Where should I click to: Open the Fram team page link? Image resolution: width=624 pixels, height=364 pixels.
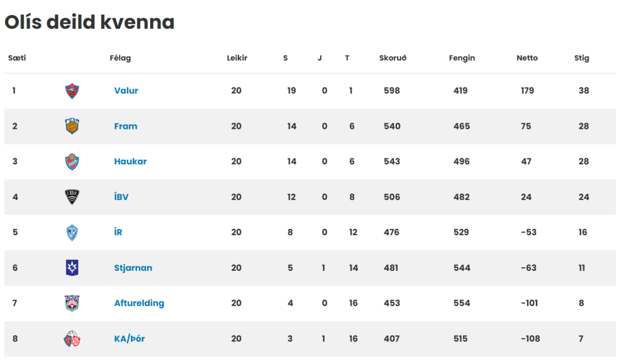click(x=125, y=126)
